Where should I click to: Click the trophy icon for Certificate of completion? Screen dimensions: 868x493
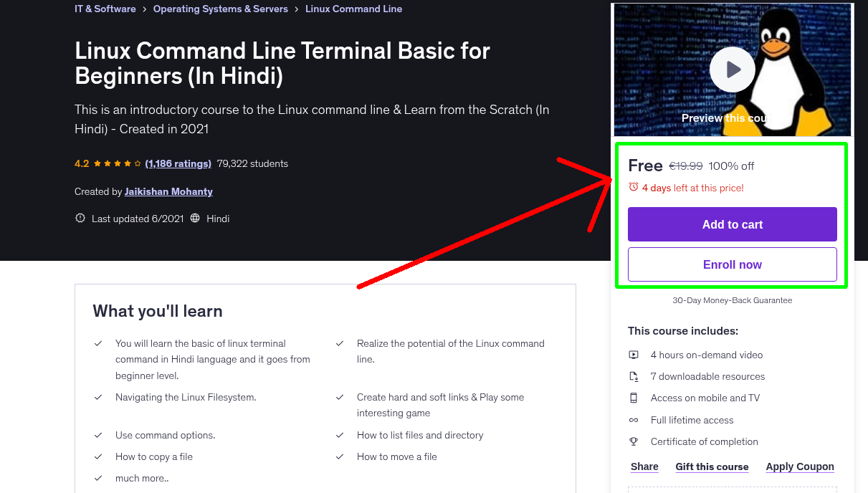[x=634, y=441]
